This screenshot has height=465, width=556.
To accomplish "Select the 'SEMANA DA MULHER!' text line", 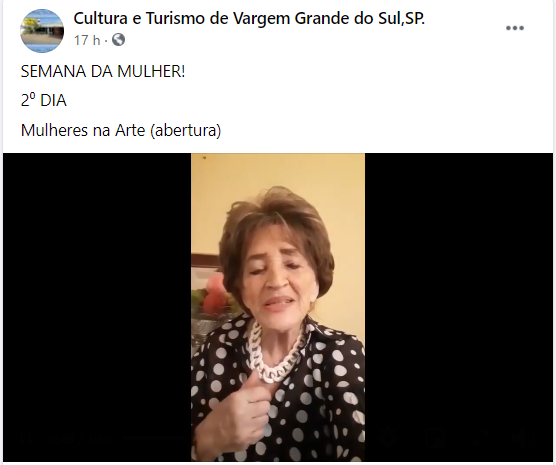I will click(x=103, y=72).
